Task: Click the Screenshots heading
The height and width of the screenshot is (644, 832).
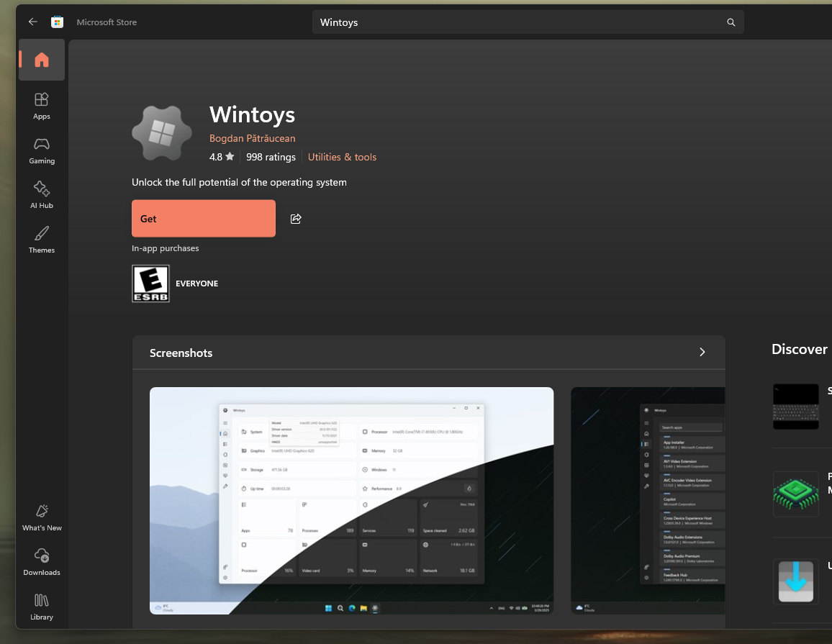Action: pyautogui.click(x=181, y=353)
